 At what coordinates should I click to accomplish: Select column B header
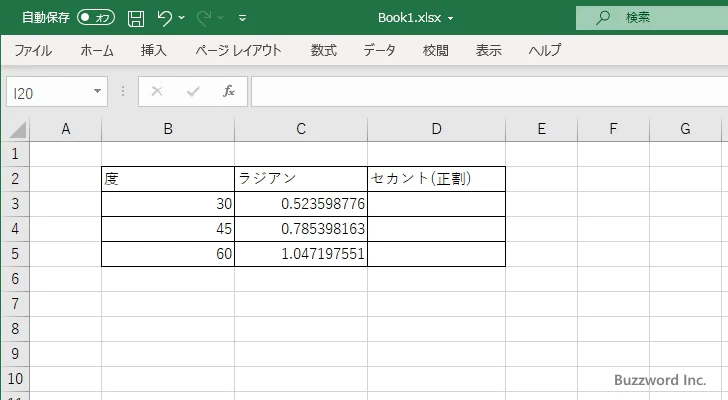click(x=168, y=129)
